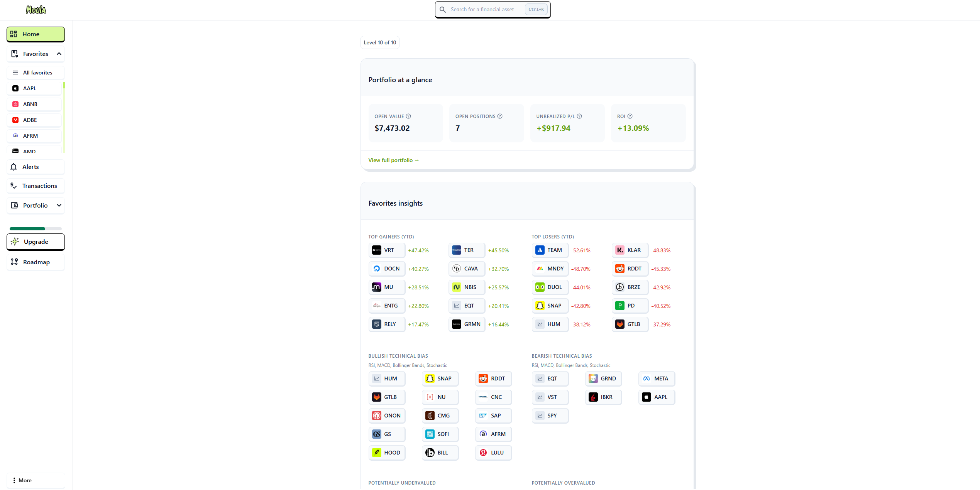Image resolution: width=980 pixels, height=490 pixels.
Task: Click the ADBE logo in sidebar
Action: pos(15,120)
